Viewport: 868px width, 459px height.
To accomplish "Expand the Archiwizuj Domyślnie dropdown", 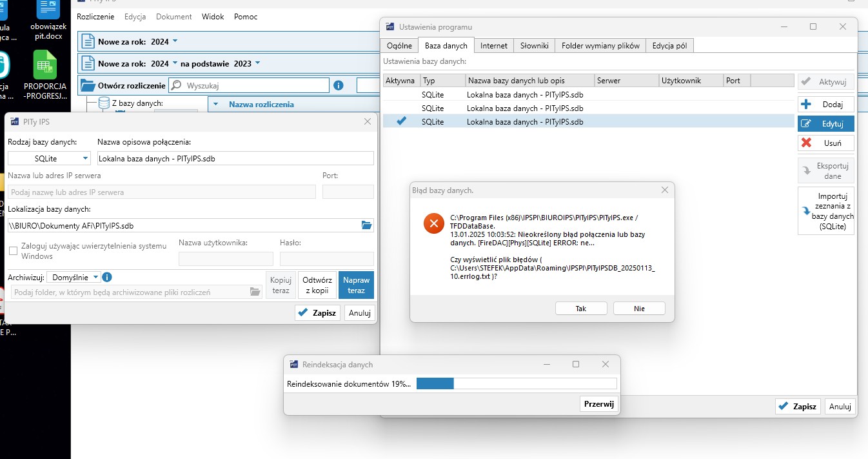I will pyautogui.click(x=96, y=277).
